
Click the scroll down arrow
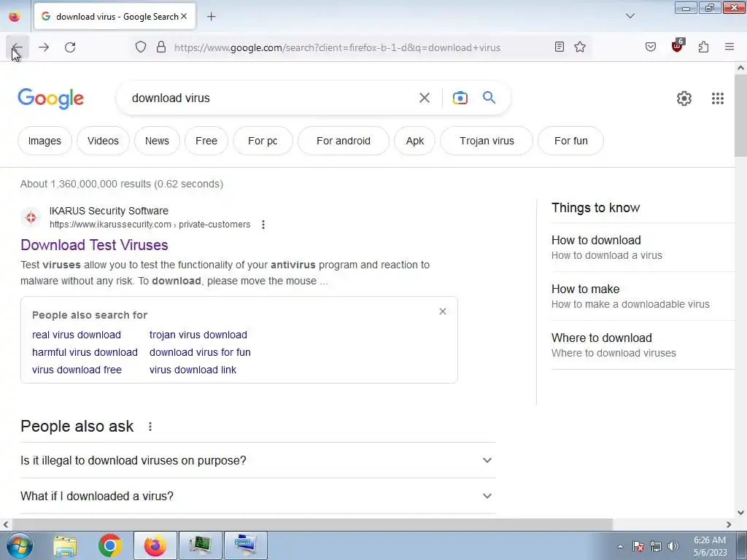[740, 513]
